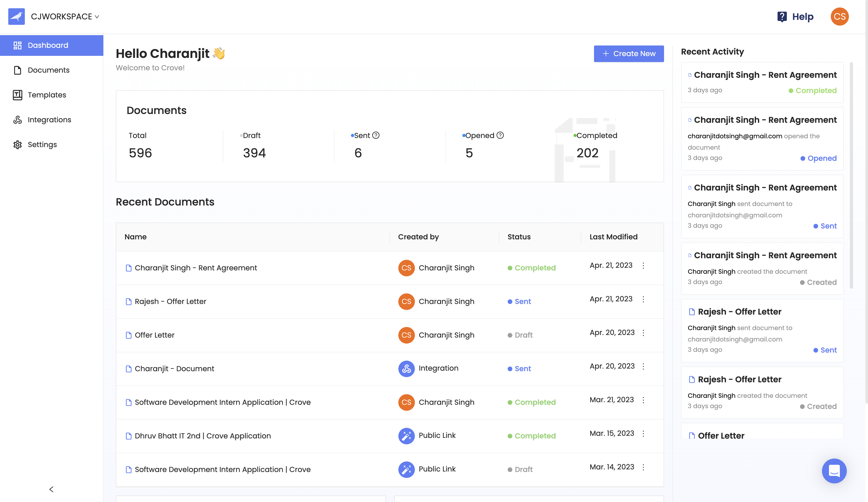
Task: Select Dashboard in the sidebar
Action: click(x=52, y=45)
